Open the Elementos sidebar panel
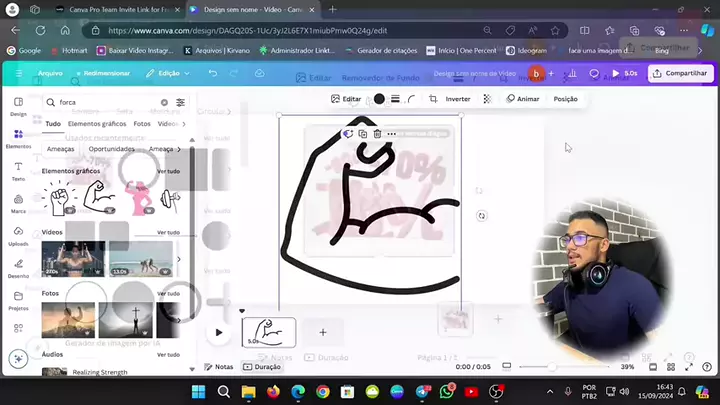720x405 pixels. [x=18, y=135]
